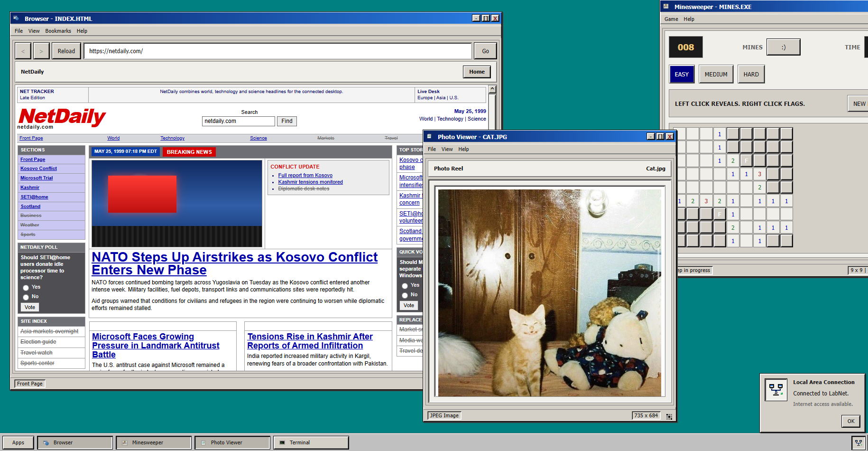Click the browser page scrollbar up arrow

492,89
